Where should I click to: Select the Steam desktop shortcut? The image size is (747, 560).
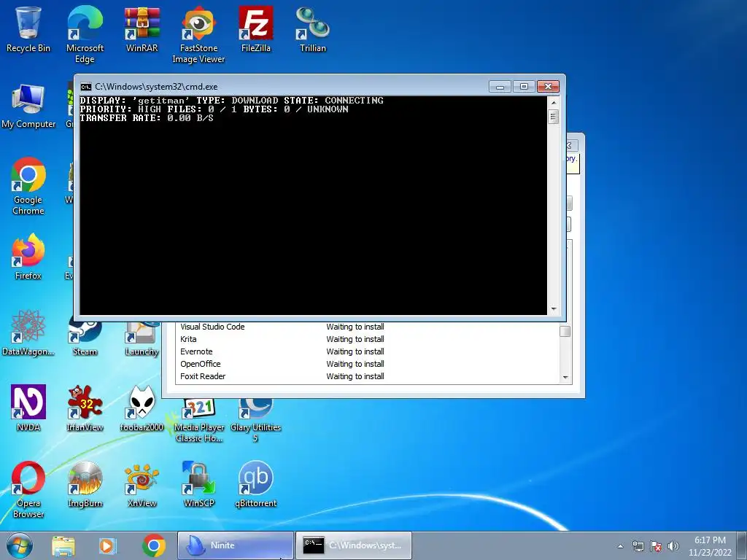(85, 338)
